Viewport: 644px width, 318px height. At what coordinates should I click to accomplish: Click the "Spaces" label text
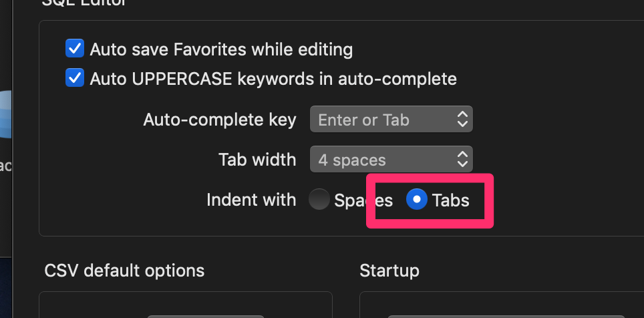click(x=363, y=200)
